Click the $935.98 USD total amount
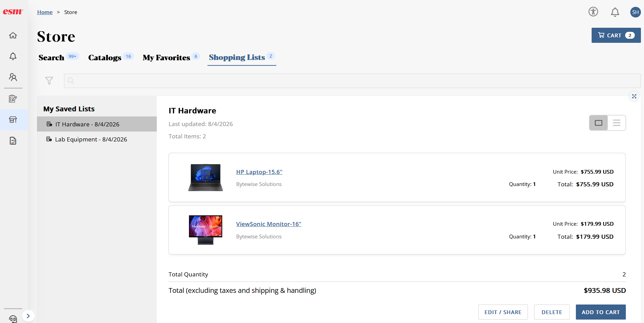The height and width of the screenshot is (323, 644). 605,290
